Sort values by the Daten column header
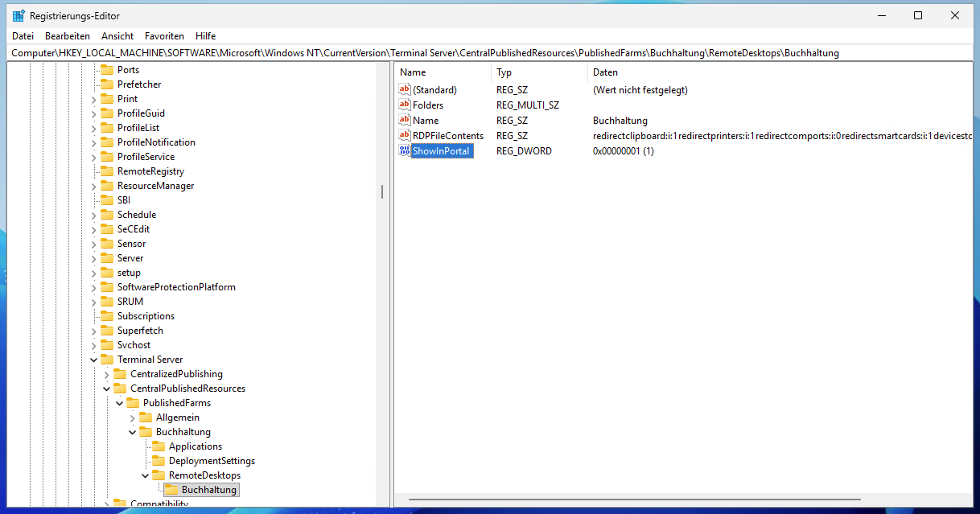The height and width of the screenshot is (514, 980). point(780,72)
